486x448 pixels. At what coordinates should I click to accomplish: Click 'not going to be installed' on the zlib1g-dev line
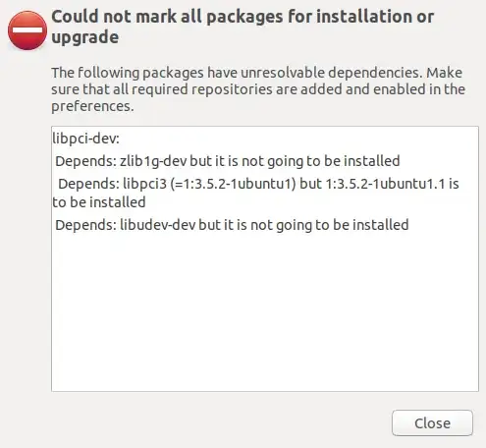(321, 161)
